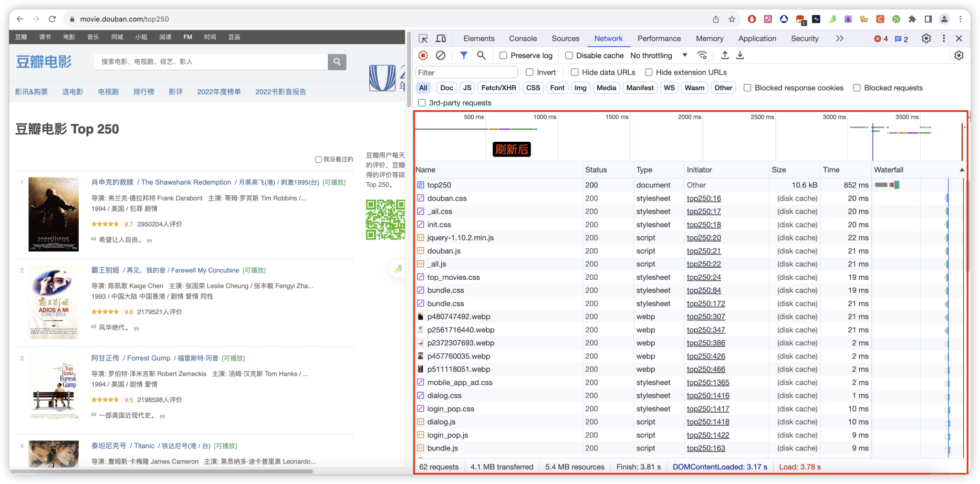Filter requests by Img type
This screenshot has width=980, height=484.
(580, 88)
